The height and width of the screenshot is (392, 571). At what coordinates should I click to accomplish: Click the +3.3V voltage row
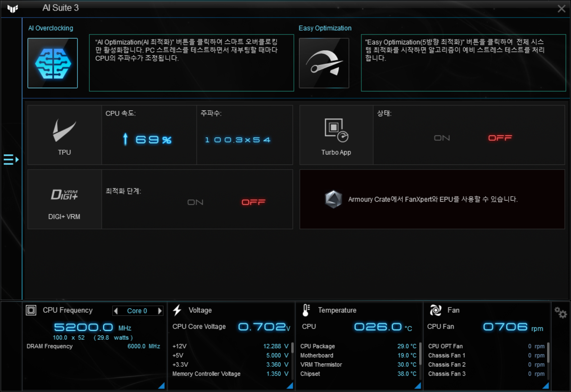point(230,365)
